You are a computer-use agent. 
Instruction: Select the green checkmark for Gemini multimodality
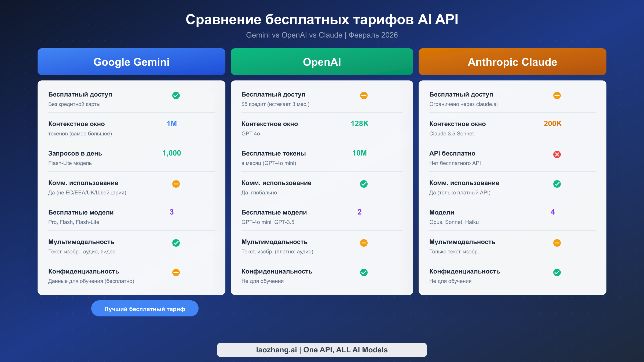176,243
